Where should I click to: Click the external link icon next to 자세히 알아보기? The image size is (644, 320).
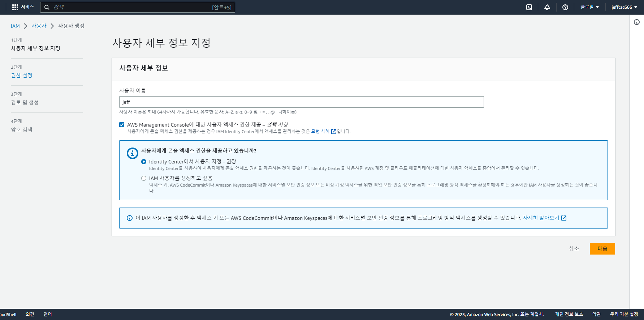564,218
